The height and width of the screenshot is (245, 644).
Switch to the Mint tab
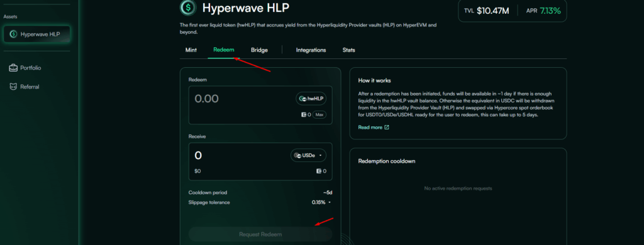pos(191,50)
